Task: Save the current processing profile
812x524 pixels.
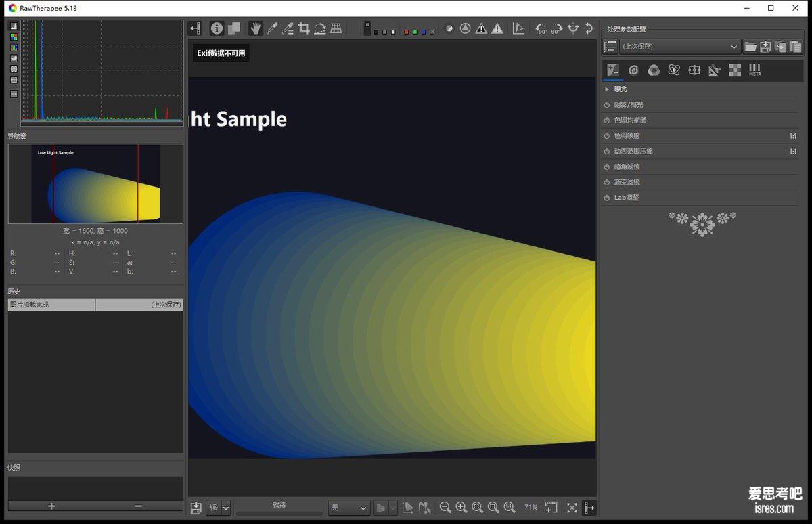Action: 765,47
